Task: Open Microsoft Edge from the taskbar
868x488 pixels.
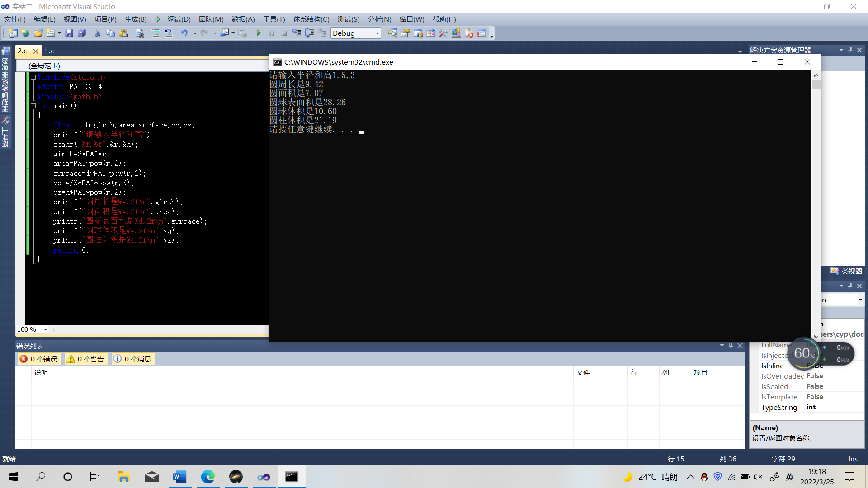Action: click(x=208, y=476)
